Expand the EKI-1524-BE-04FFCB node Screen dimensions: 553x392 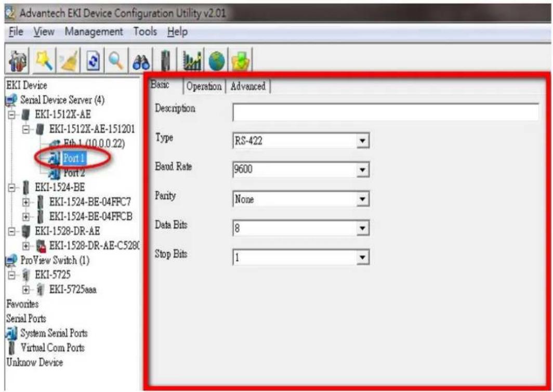(26, 217)
